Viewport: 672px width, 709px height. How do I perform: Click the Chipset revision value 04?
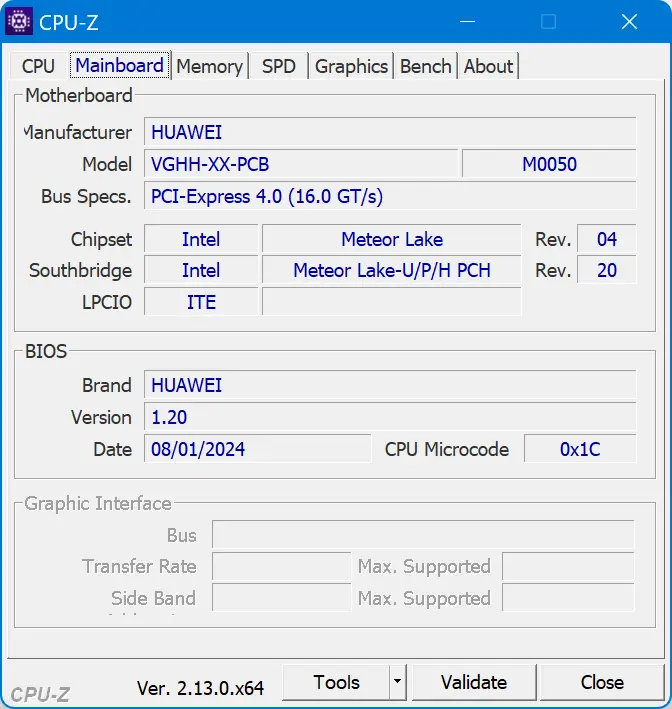tap(606, 239)
